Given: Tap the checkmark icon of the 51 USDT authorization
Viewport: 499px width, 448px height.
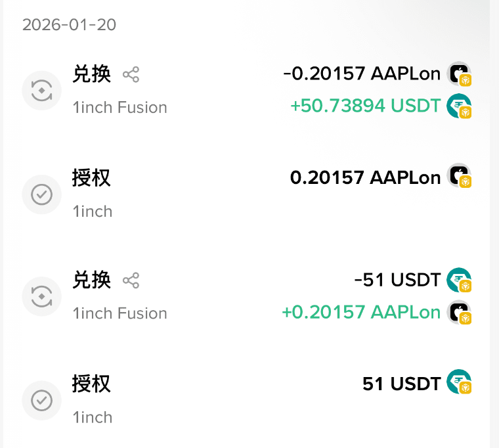Looking at the screenshot, I should click(x=41, y=400).
